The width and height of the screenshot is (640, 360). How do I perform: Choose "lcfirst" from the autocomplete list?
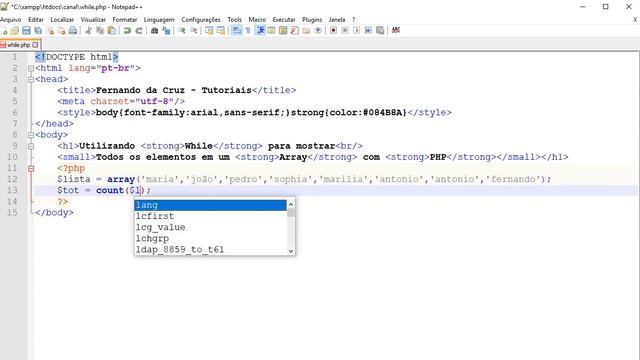tap(211, 216)
